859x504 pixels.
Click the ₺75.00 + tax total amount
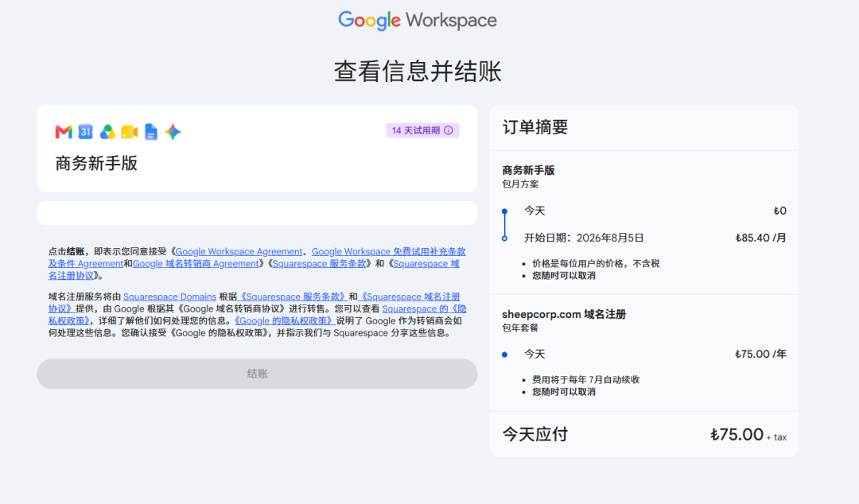748,435
